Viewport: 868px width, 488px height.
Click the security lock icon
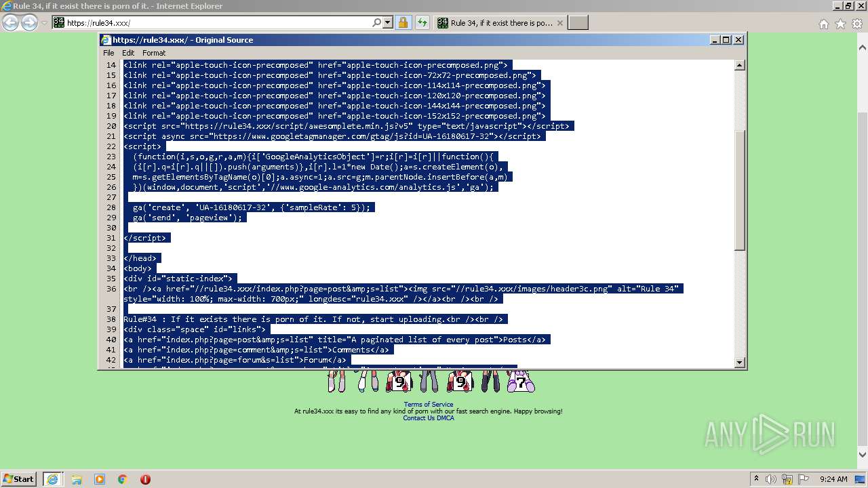(403, 23)
